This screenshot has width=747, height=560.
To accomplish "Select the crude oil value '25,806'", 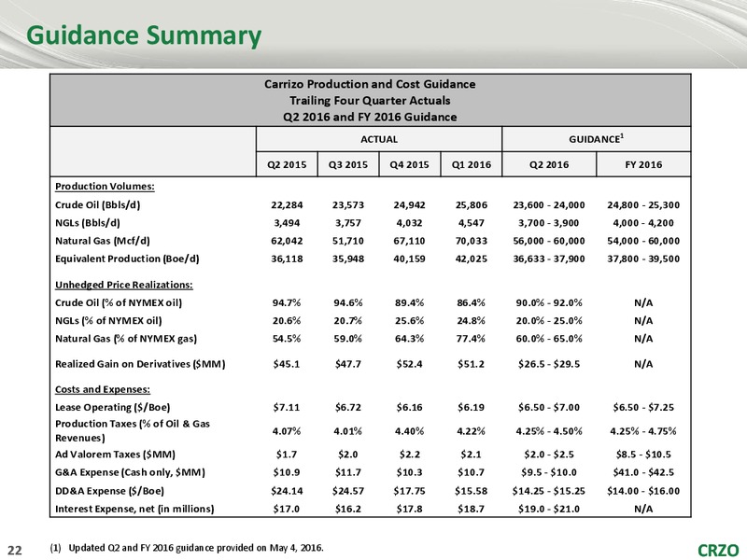I will click(472, 205).
